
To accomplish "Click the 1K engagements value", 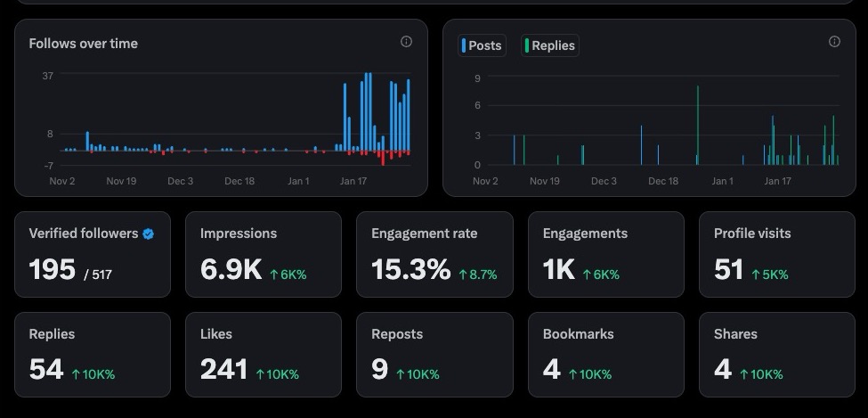I will click(559, 270).
